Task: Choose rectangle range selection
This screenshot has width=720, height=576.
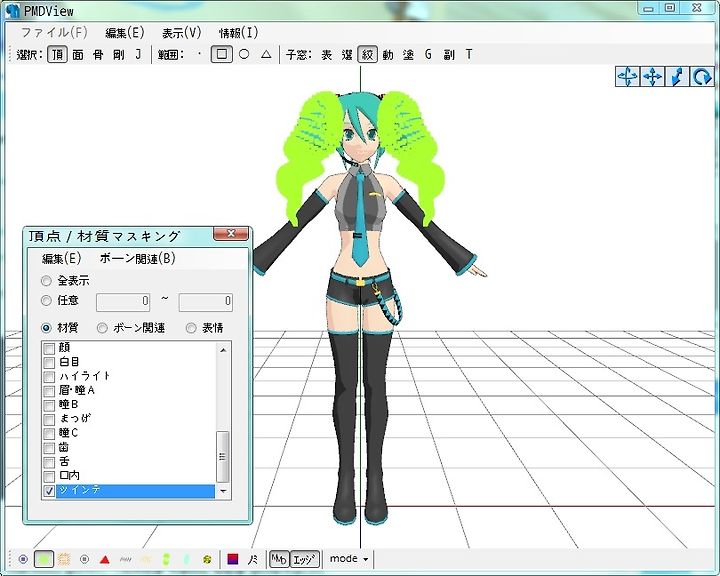Action: pyautogui.click(x=221, y=54)
